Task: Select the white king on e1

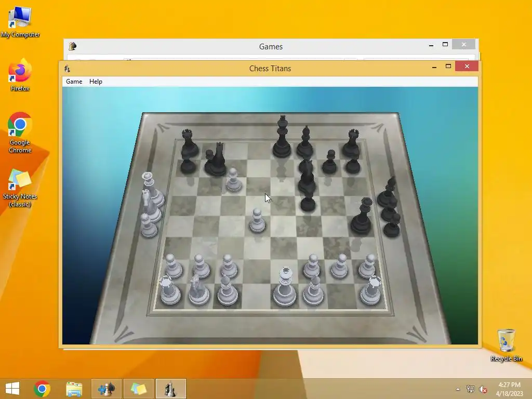Action: (x=284, y=287)
